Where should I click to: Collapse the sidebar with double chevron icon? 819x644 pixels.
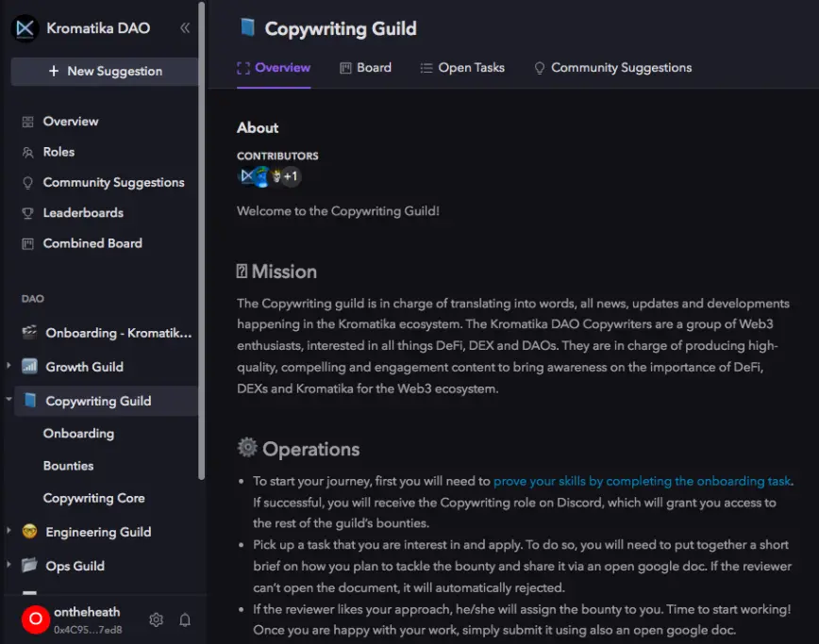185,28
